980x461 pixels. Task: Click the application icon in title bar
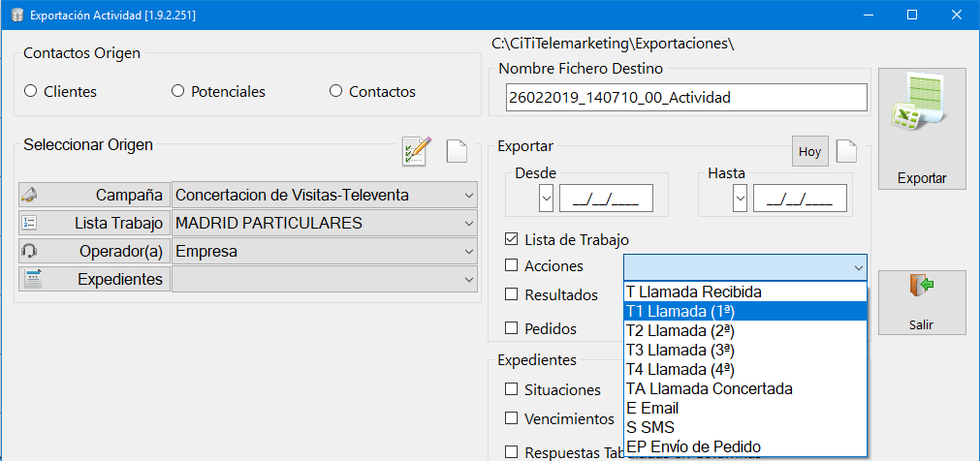[16, 15]
